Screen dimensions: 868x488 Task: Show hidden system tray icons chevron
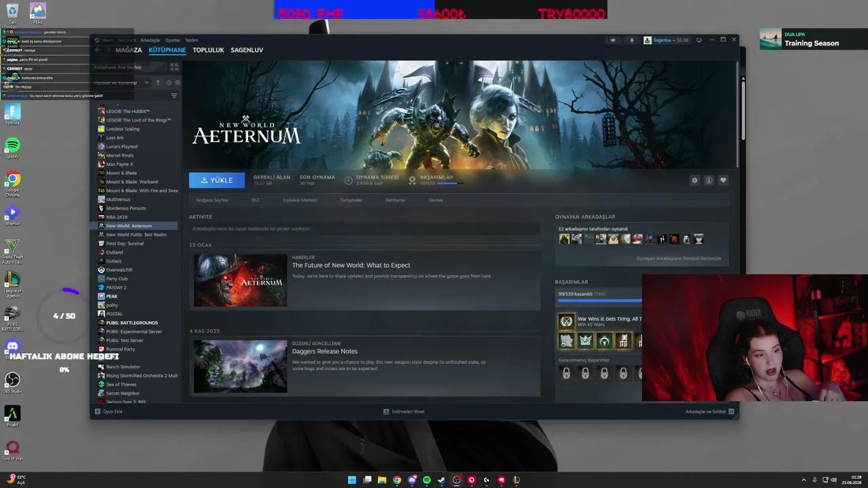pos(804,480)
